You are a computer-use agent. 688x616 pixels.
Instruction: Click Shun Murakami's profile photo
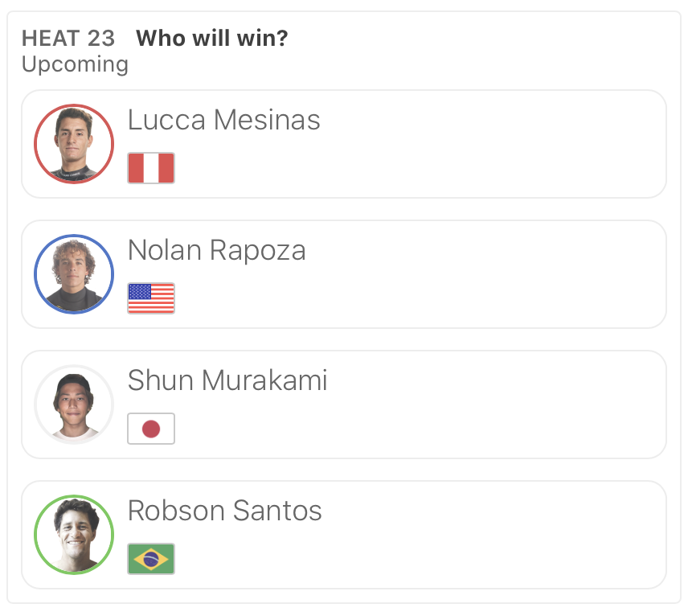[x=74, y=405]
